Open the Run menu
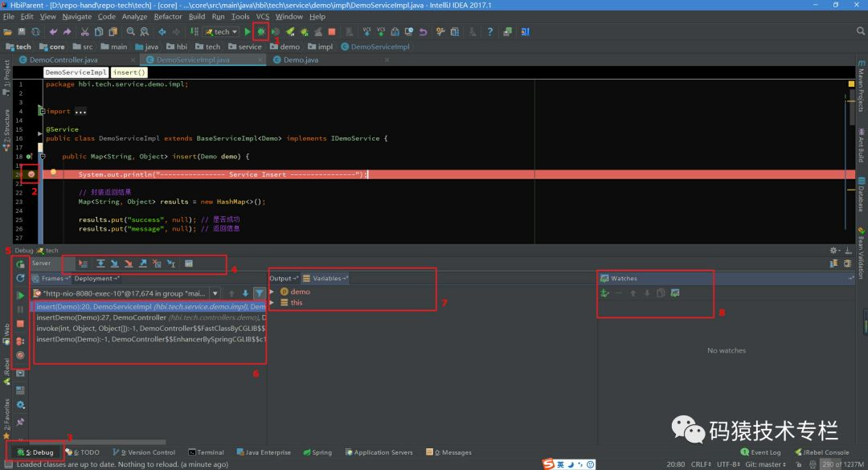 (218, 17)
